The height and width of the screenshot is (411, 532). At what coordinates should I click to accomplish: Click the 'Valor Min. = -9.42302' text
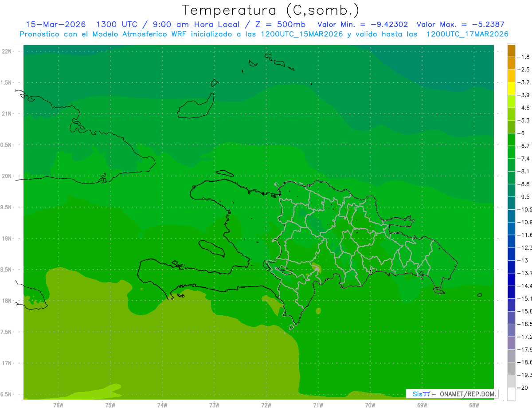(x=363, y=24)
